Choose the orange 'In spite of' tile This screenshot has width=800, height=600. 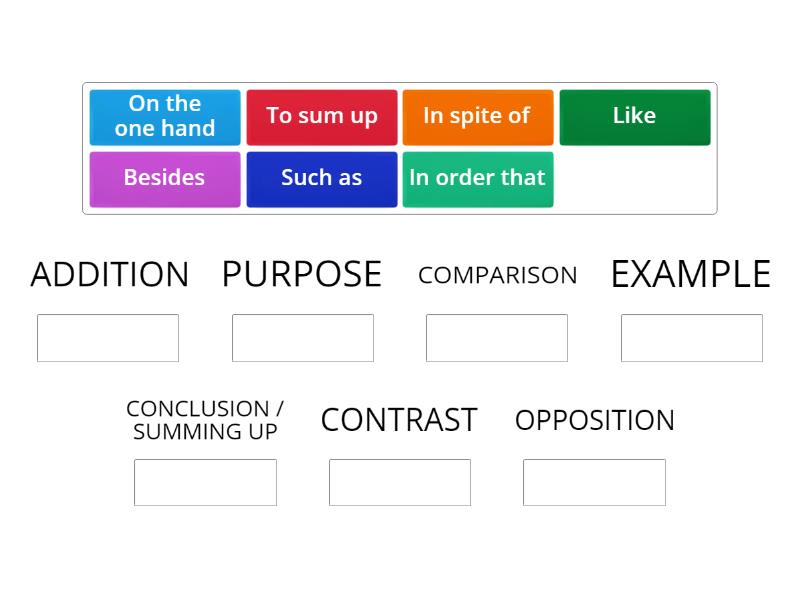(478, 117)
